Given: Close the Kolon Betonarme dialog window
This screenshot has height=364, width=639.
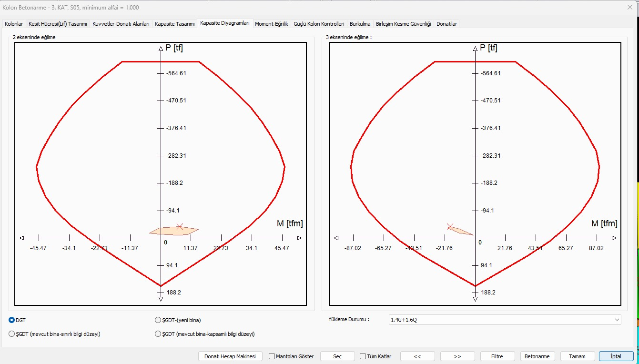Looking at the screenshot, I should click(629, 7).
